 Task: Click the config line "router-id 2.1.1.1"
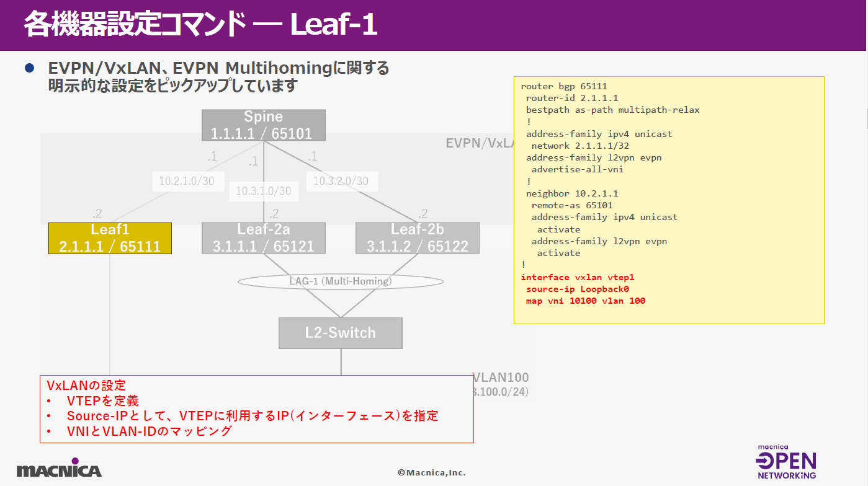pyautogui.click(x=572, y=98)
